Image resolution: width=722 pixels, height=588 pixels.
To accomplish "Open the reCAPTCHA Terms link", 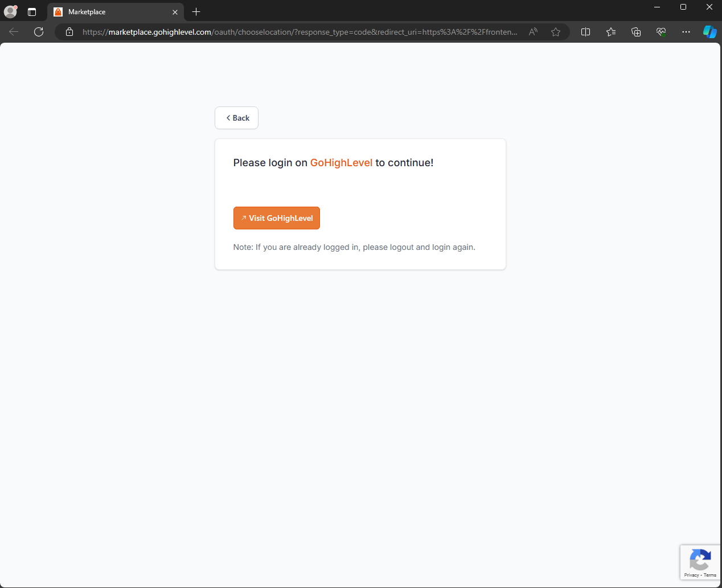I will [x=710, y=575].
